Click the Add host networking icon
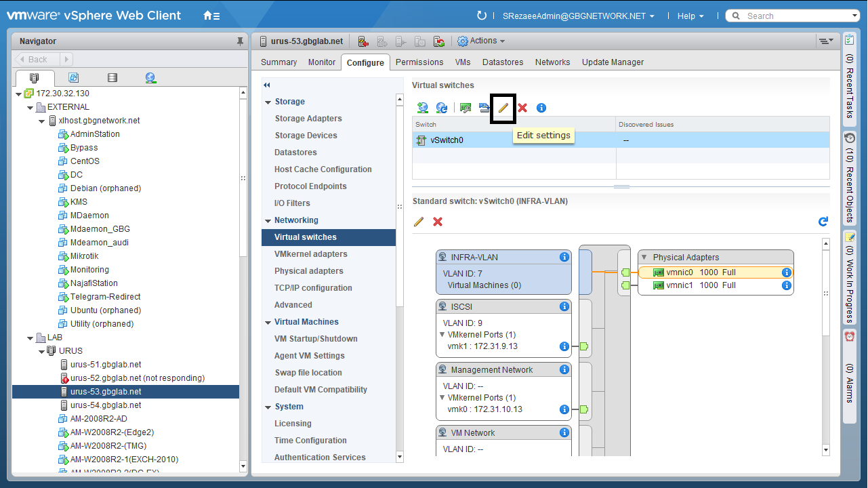Image resolution: width=868 pixels, height=488 pixels. coord(423,108)
